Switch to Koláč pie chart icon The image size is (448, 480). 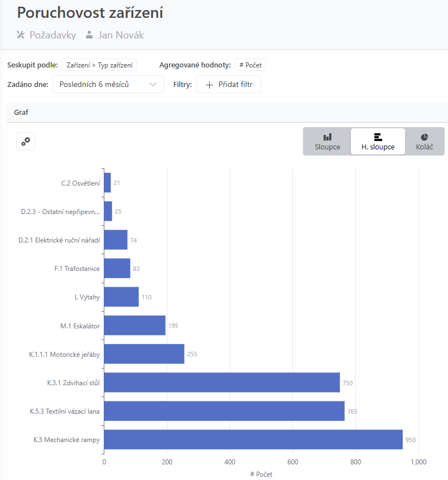point(425,137)
